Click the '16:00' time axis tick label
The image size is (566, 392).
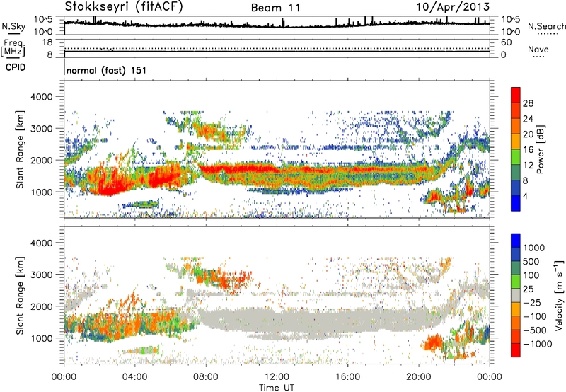coord(348,376)
